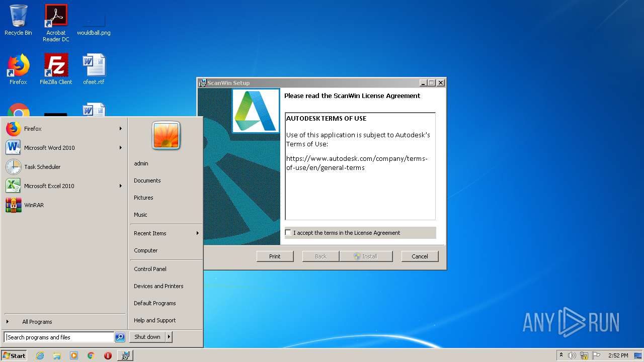The height and width of the screenshot is (362, 644).
Task: Focus the Search programs and files box
Action: point(59,337)
